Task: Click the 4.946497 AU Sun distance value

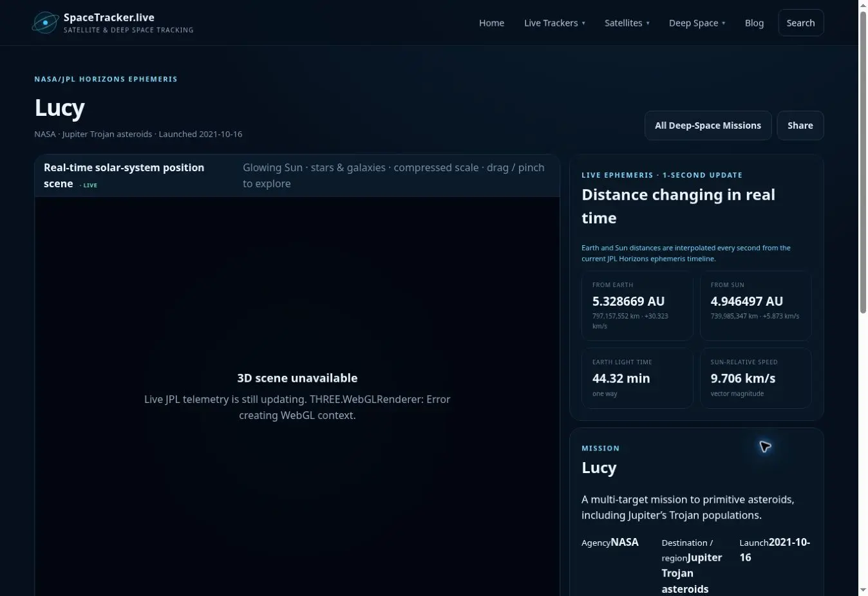Action: 746,301
